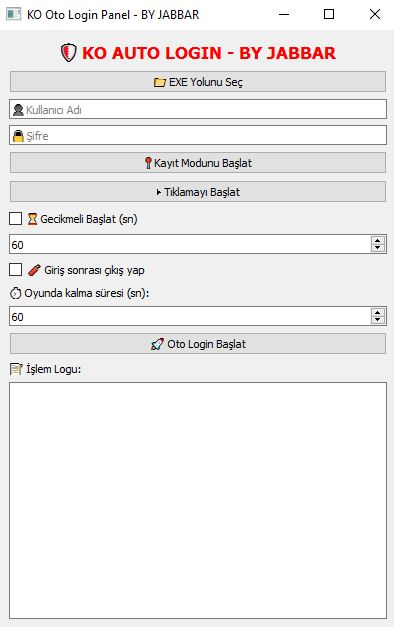Click the hourglass icon beside Gecikmeli Başlat
This screenshot has height=627, width=394.
pyautogui.click(x=32, y=219)
